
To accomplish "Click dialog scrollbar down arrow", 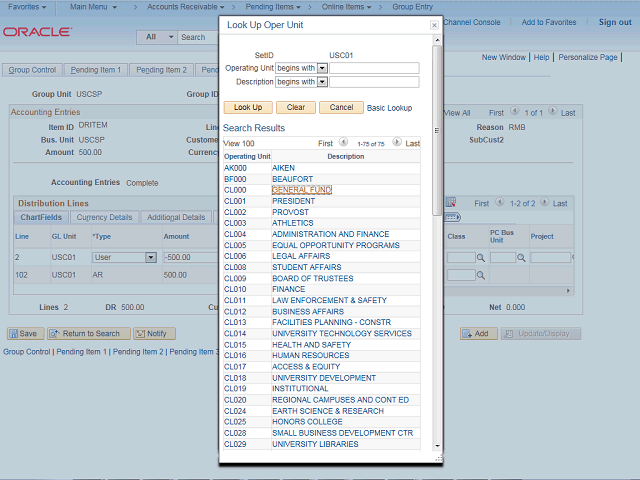I will [437, 446].
